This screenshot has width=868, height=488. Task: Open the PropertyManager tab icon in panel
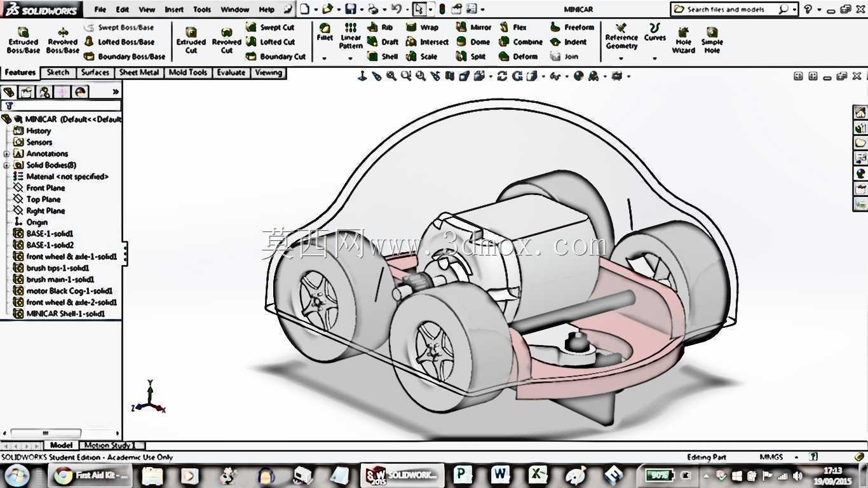(27, 92)
